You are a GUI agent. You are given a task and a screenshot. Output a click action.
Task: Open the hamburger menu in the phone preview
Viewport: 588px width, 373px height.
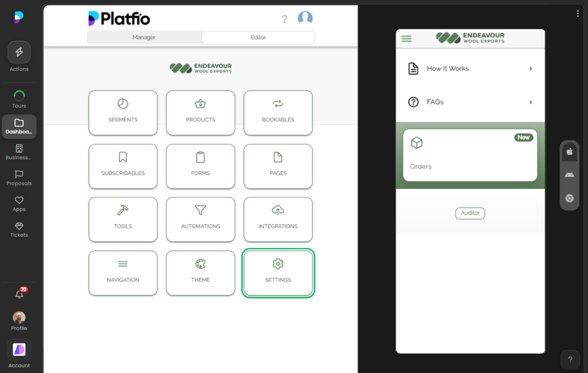406,39
